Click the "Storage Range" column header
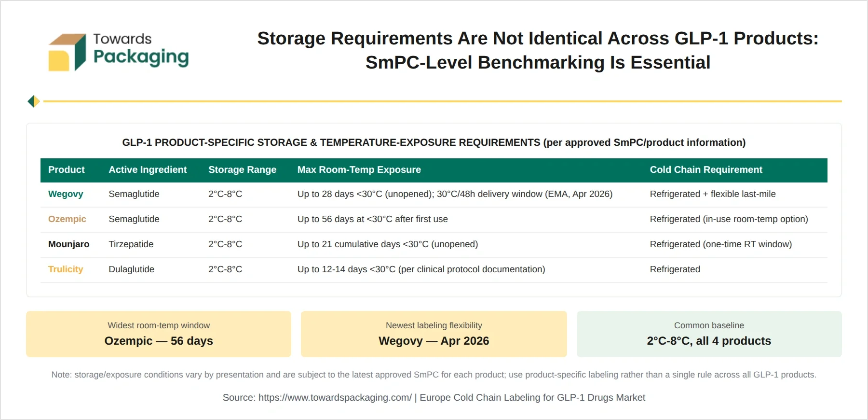Image resolution: width=868 pixels, height=420 pixels. [242, 170]
